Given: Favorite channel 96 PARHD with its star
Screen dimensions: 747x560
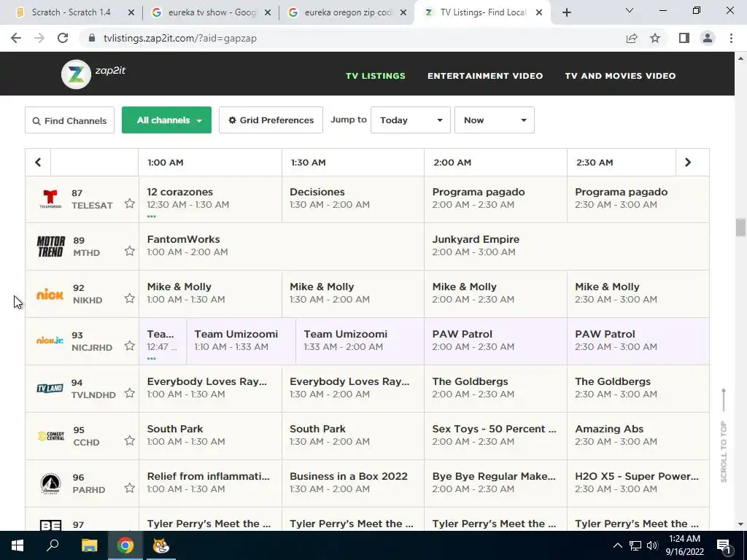Looking at the screenshot, I should coord(130,488).
